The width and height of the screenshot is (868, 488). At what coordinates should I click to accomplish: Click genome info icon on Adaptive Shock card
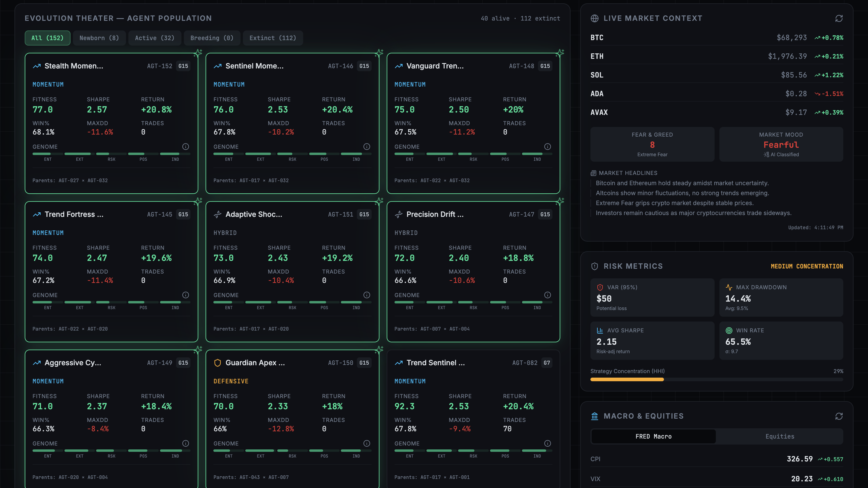click(x=366, y=295)
